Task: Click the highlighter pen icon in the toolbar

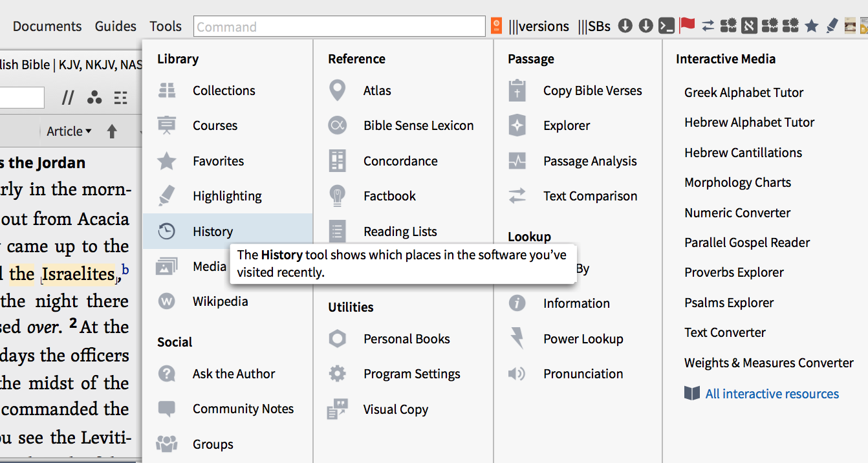Action: click(832, 26)
